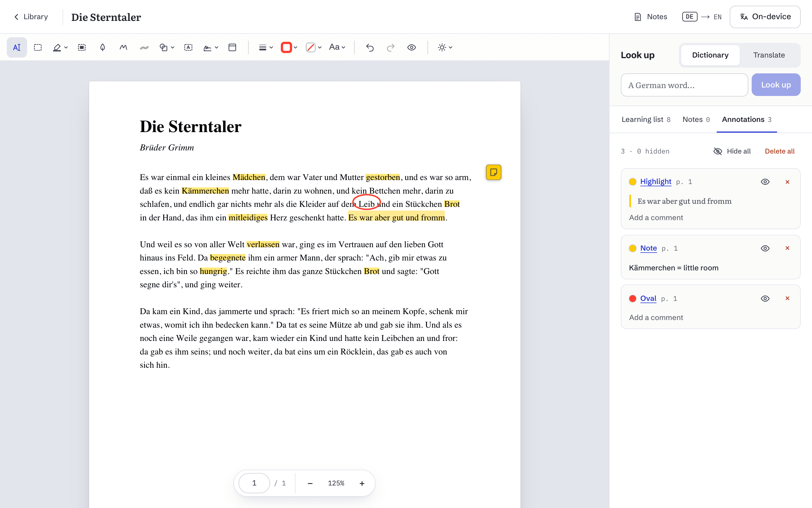Screen dimensions: 812x508
Task: Select the area highlight tool
Action: tap(81, 47)
